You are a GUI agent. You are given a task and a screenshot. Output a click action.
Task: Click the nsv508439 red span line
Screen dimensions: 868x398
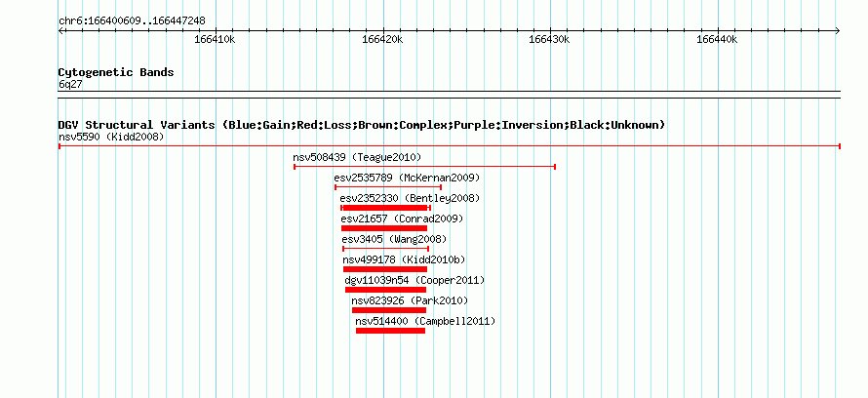coord(424,167)
